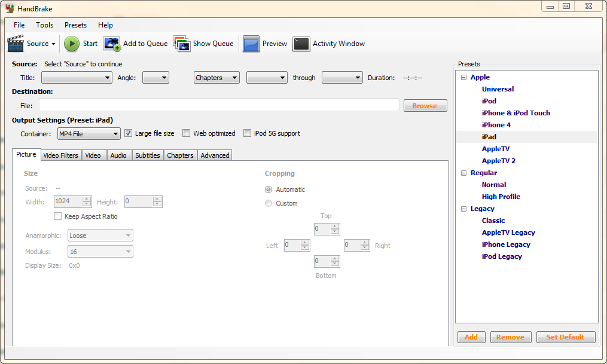Open the File menu

[19, 25]
